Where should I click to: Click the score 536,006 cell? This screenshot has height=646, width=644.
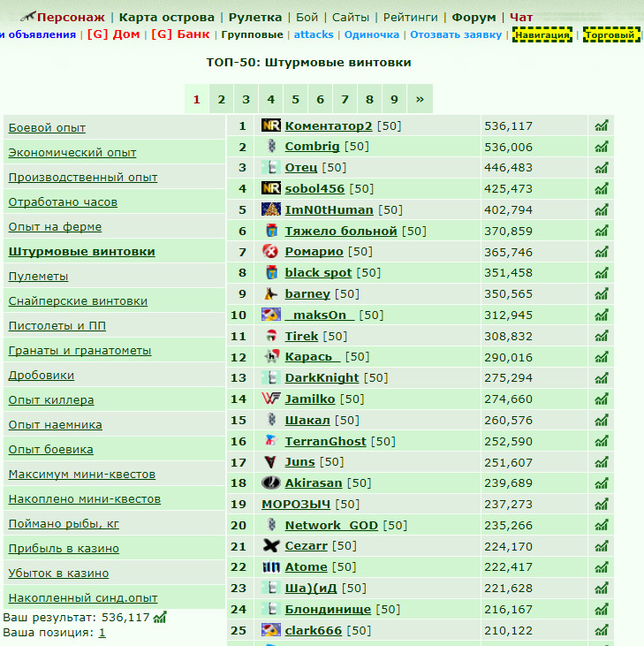click(534, 147)
